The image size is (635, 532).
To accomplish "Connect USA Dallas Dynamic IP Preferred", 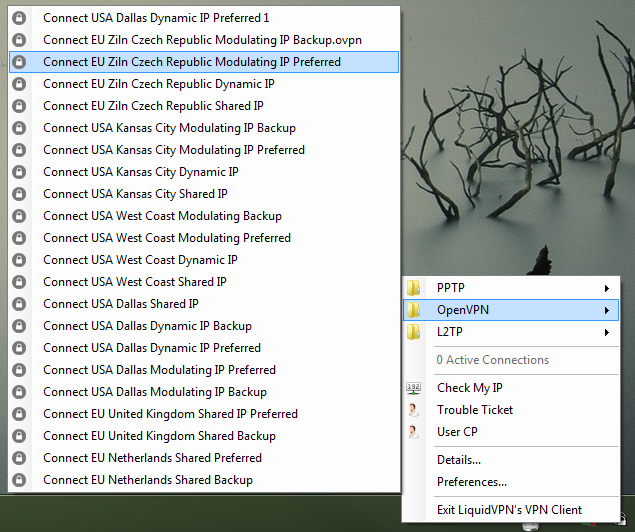I will coord(204,348).
